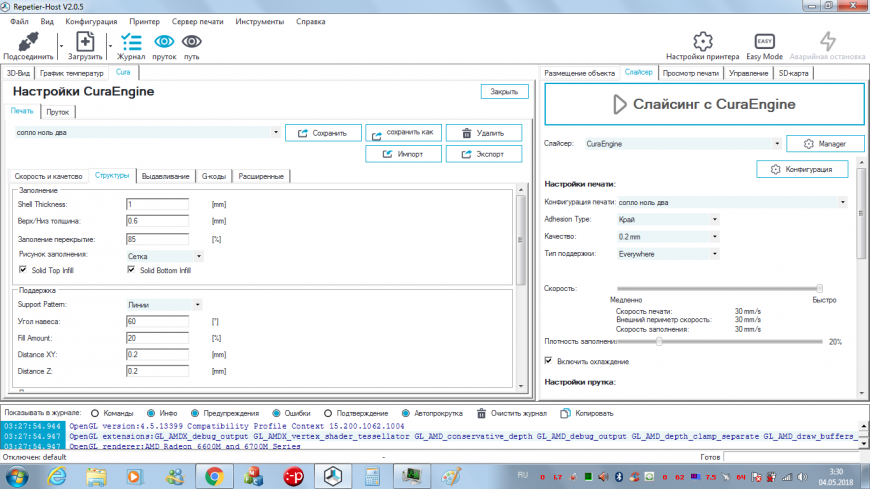Open the сопло ноль два profile dropdown
The width and height of the screenshot is (870, 489).
276,133
